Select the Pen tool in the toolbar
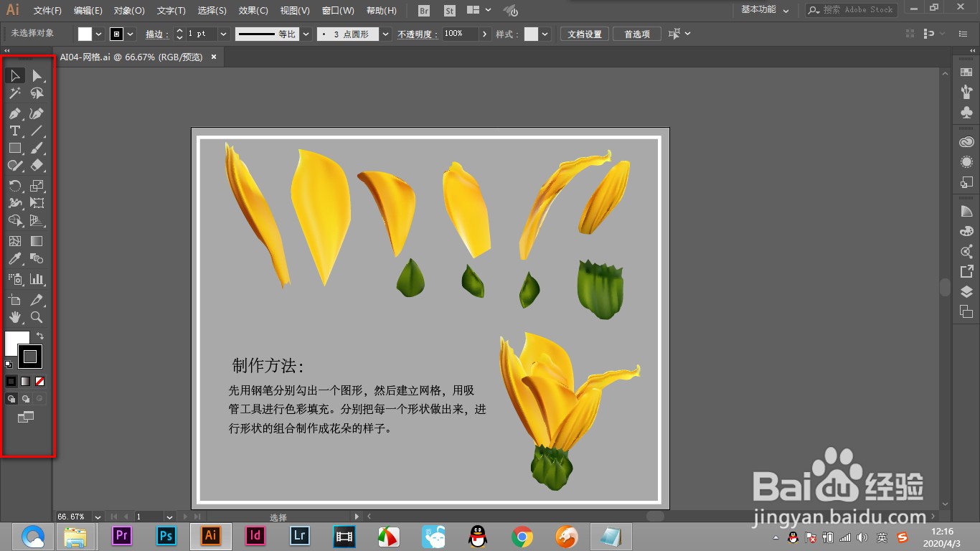Viewport: 980px width, 551px height. (14, 113)
